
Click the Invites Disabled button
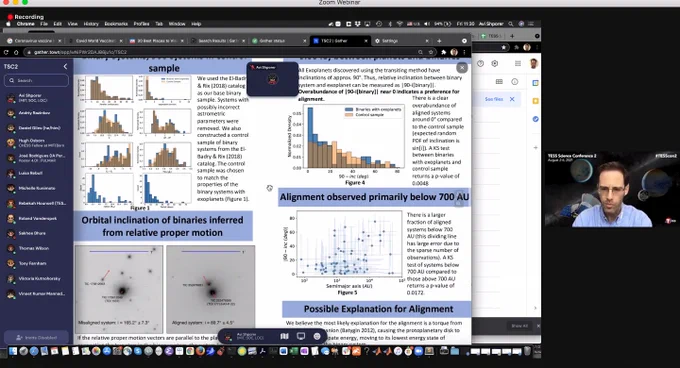tap(36, 337)
